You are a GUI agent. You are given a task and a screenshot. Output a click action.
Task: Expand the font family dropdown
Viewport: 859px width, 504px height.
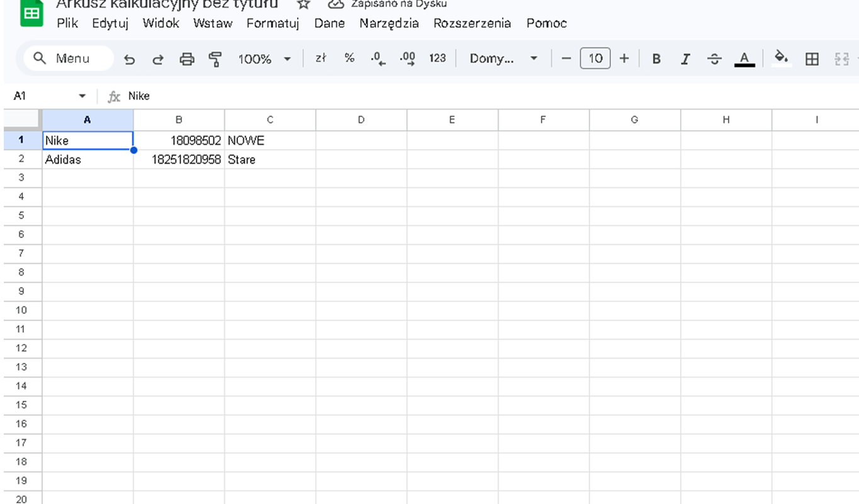pos(504,59)
